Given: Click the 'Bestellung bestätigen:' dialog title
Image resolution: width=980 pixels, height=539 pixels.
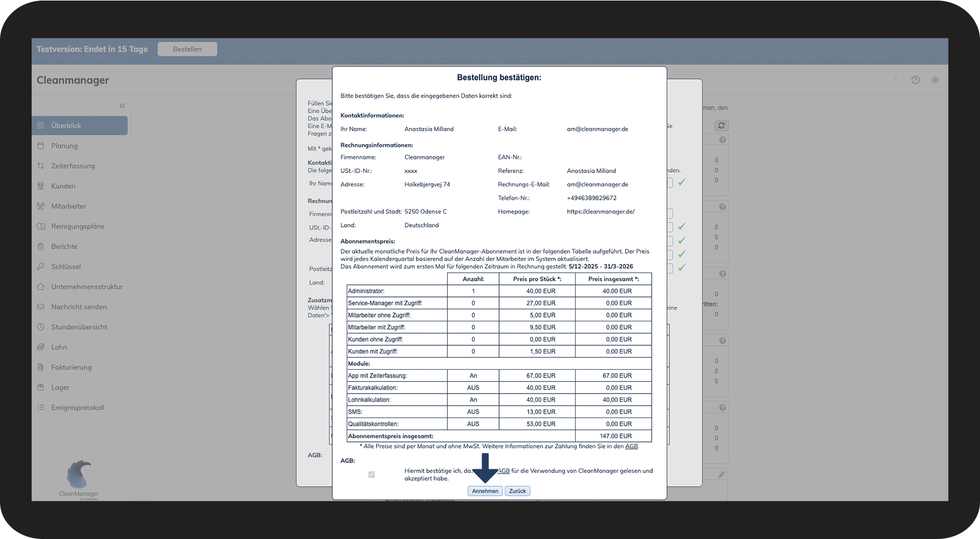Looking at the screenshot, I should [499, 78].
